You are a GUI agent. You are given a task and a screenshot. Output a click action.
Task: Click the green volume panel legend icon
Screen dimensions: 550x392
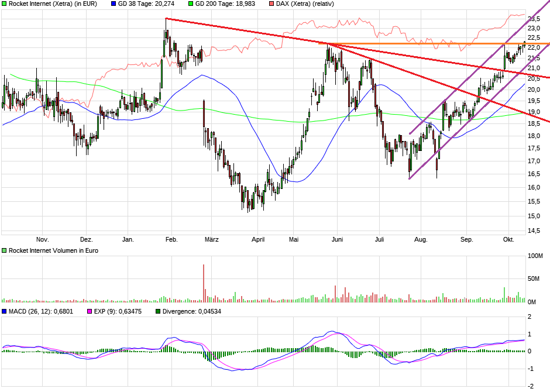coord(4,250)
